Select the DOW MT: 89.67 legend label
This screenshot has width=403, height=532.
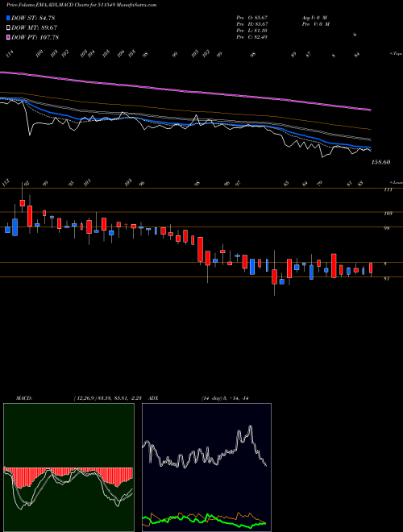tap(35, 27)
